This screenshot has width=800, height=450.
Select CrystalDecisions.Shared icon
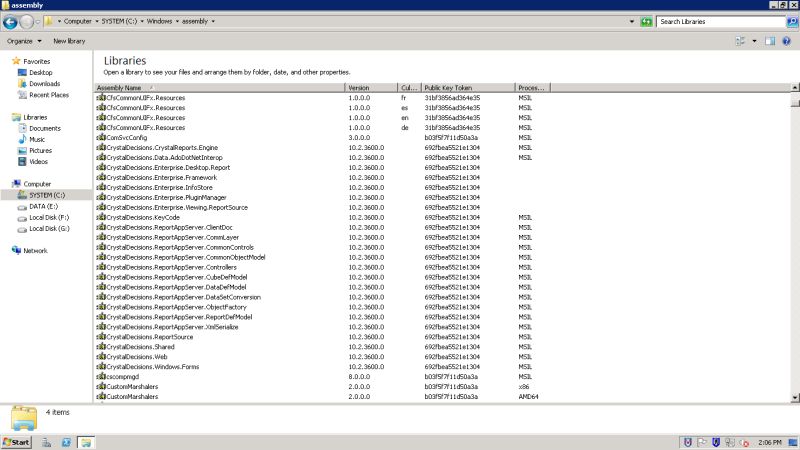click(101, 346)
